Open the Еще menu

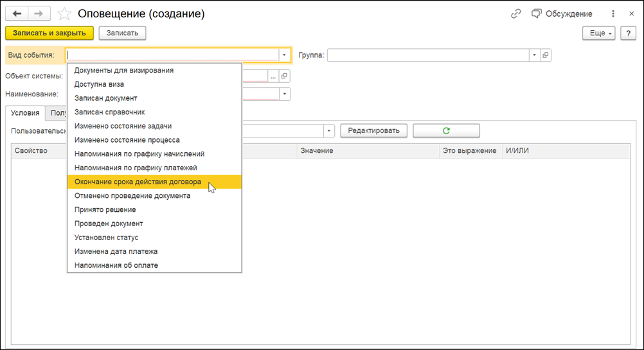(599, 33)
